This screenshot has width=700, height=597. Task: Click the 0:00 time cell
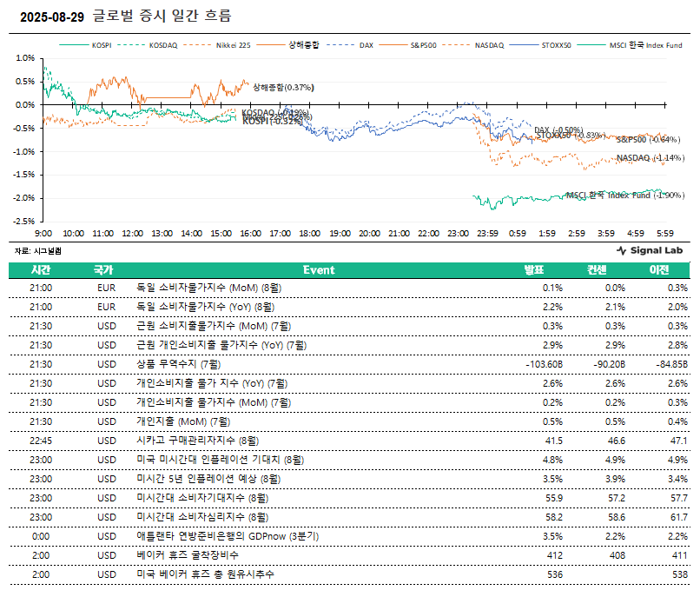(x=41, y=537)
